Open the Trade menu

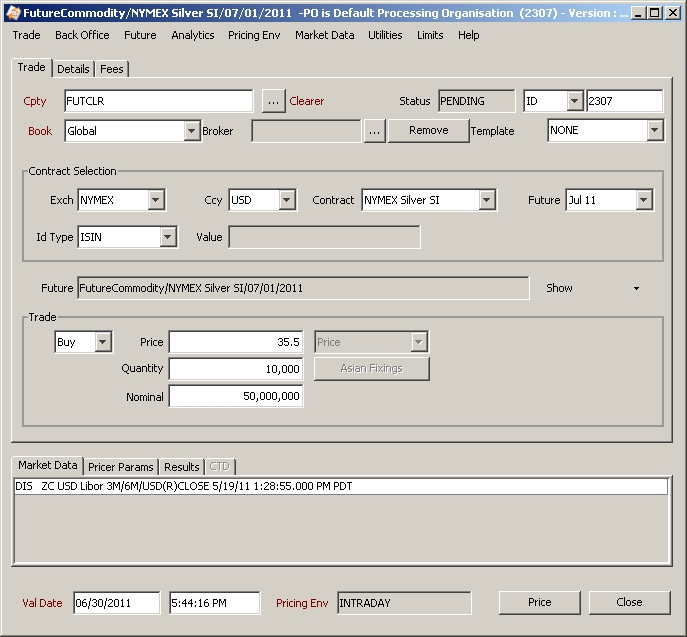pos(26,35)
